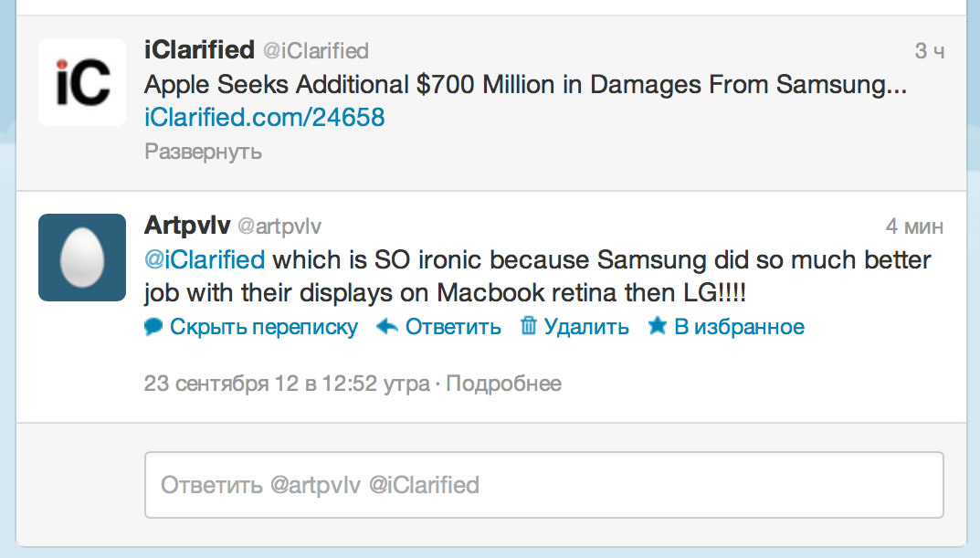Viewport: 980px width, 558px height.
Task: Collapse conversation with Скрыть переписку
Action: click(264, 327)
